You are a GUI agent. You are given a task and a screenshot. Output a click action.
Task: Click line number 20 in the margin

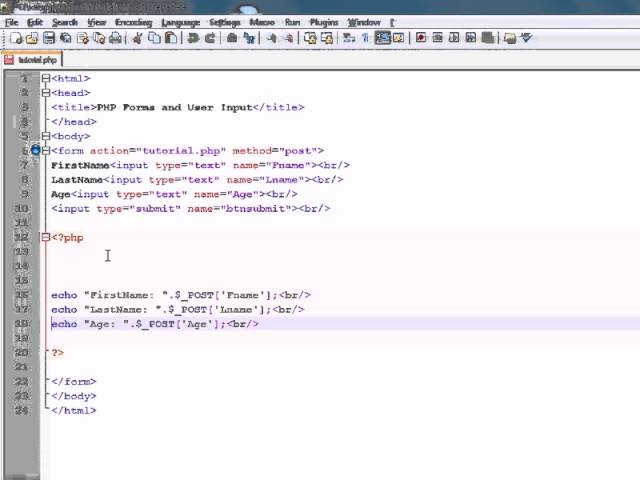click(21, 353)
